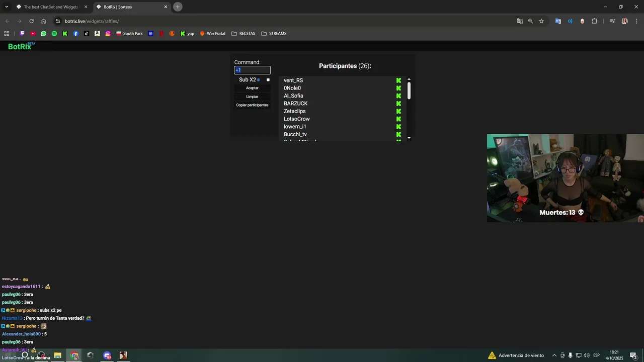Open the WhatsApp bookmark icon
Screen dimensions: 644x362
(44, 34)
